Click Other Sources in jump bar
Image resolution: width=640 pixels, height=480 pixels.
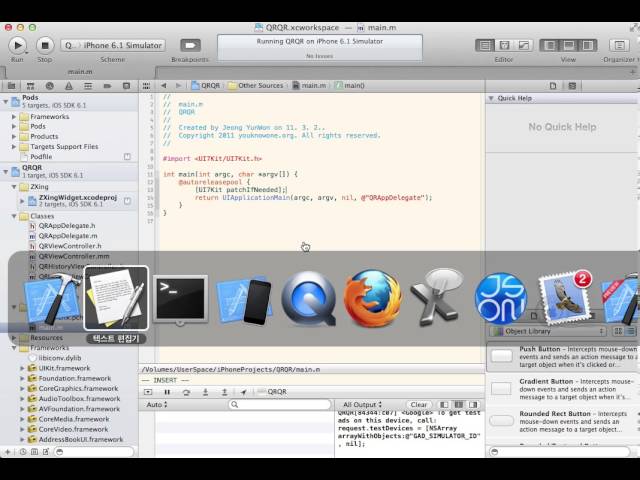256,86
